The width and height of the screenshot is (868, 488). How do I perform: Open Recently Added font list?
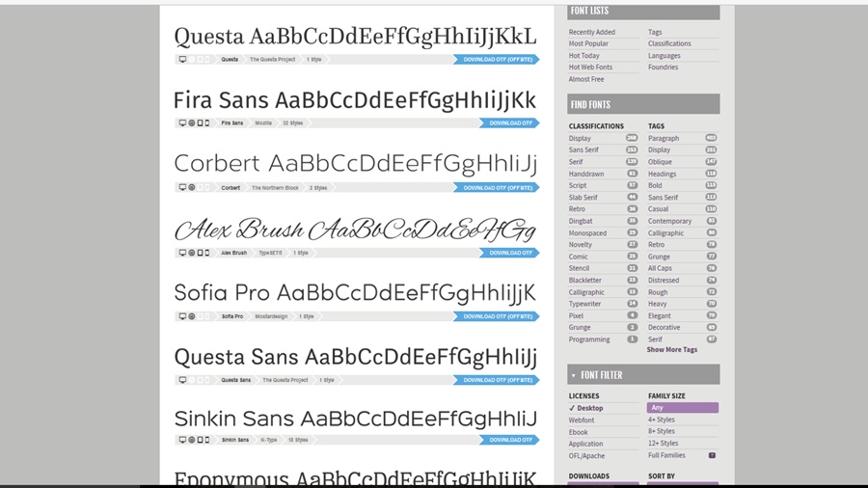point(592,32)
